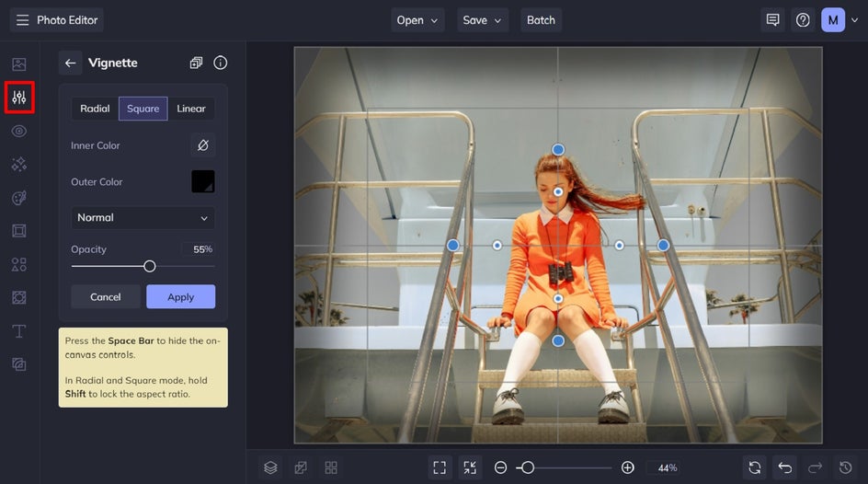
Task: Open the Layers icon in bottom toolbar
Action: pos(270,467)
